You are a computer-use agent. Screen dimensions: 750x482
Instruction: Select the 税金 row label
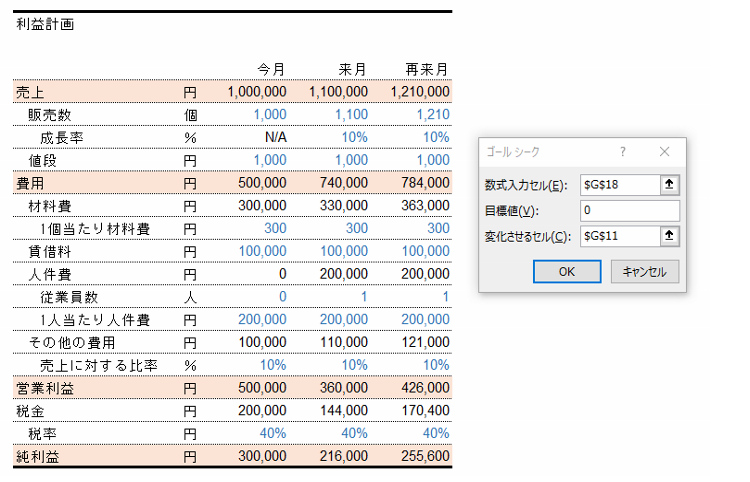(x=30, y=411)
